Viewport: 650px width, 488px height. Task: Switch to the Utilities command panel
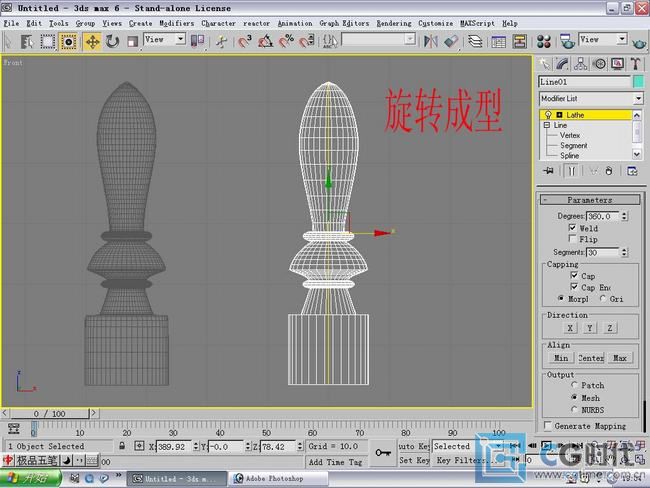635,64
